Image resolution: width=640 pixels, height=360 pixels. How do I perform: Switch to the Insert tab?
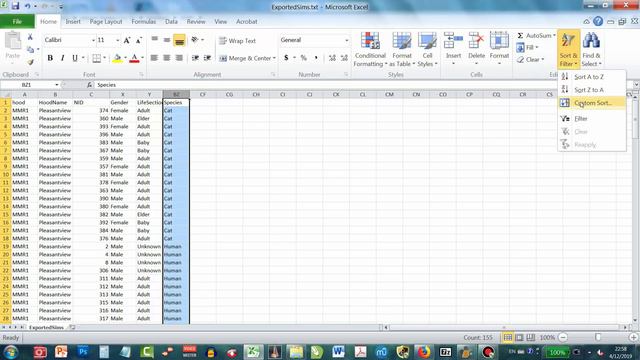click(73, 22)
